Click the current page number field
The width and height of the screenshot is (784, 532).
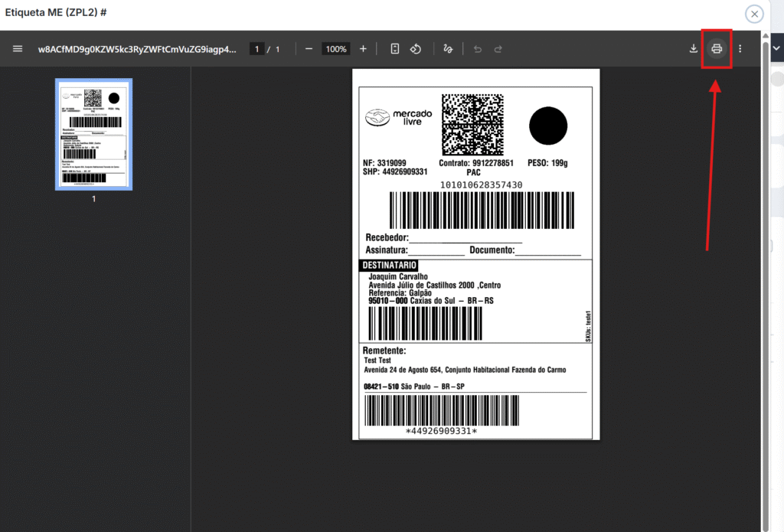click(258, 49)
